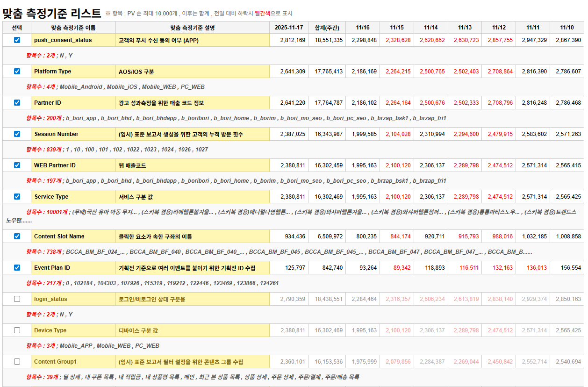Click description 디바이스 구분 값
Viewport: 588px width, 387px height.
193,330
